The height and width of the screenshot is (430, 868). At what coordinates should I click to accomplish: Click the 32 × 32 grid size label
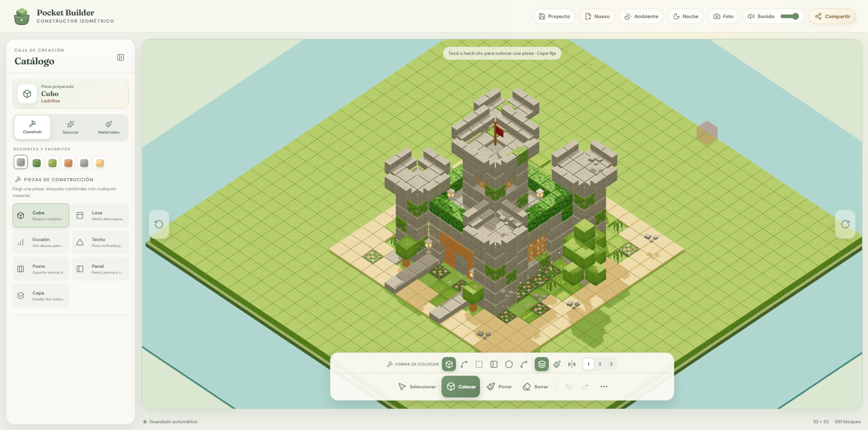(821, 422)
